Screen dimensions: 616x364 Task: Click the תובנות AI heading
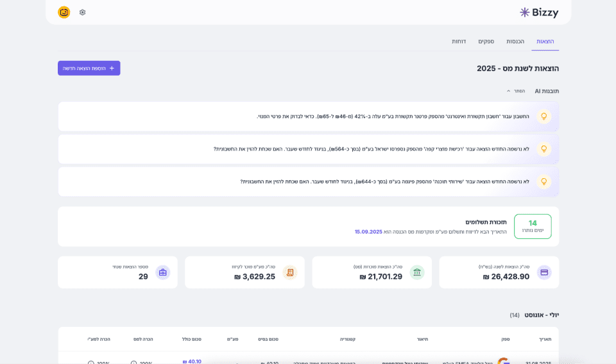(547, 91)
